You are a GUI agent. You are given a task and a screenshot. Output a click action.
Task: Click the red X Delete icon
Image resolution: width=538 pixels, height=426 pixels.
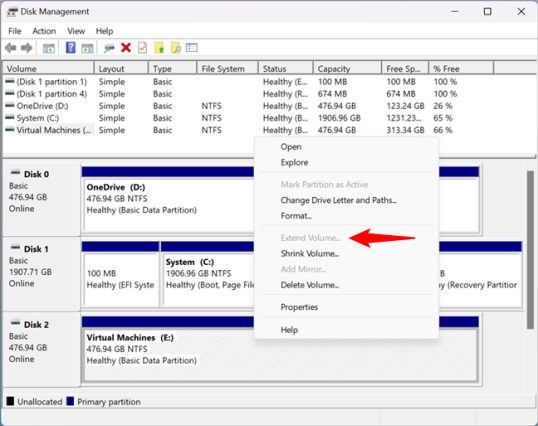126,48
